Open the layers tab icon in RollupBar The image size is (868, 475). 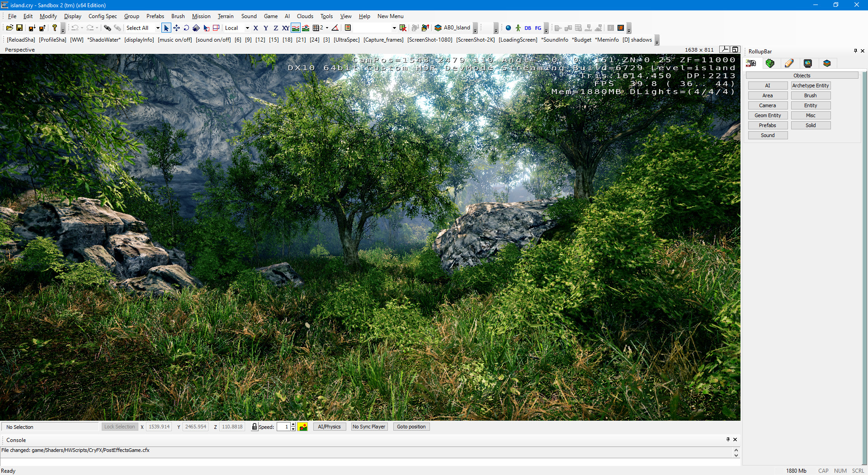827,63
